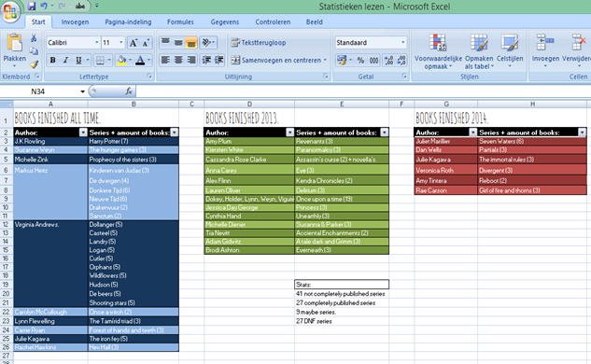Increase decimal places
The image size is (591, 364).
[388, 61]
